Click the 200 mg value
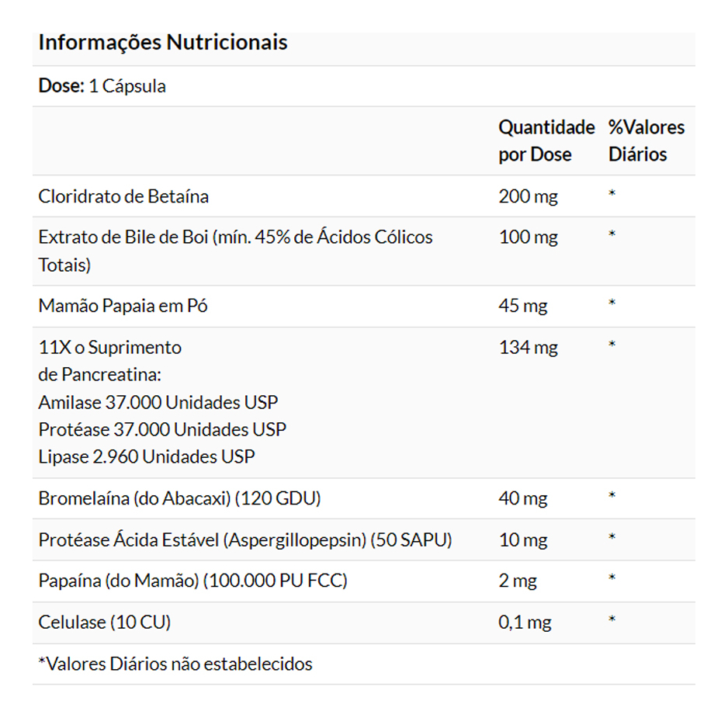 pyautogui.click(x=528, y=196)
